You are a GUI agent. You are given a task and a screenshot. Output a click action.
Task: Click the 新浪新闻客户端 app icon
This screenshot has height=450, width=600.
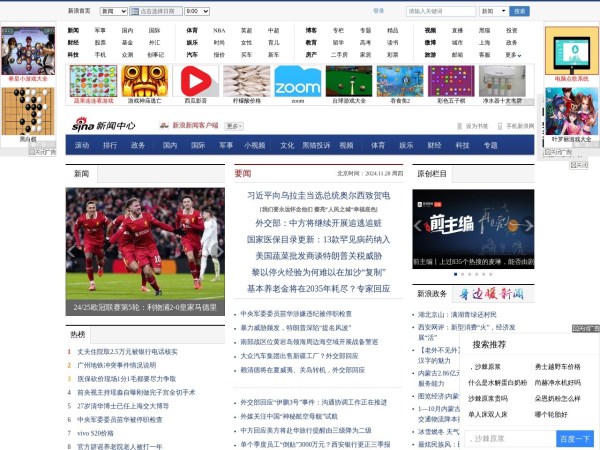pyautogui.click(x=164, y=126)
